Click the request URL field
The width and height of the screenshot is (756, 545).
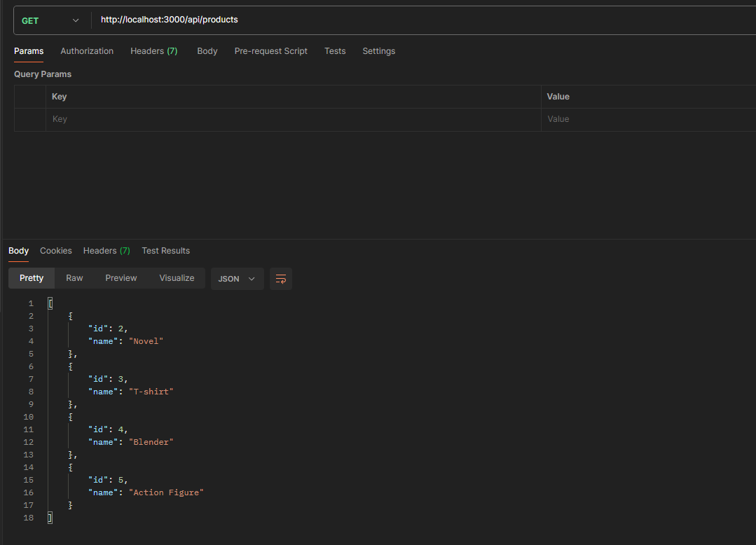(x=425, y=20)
